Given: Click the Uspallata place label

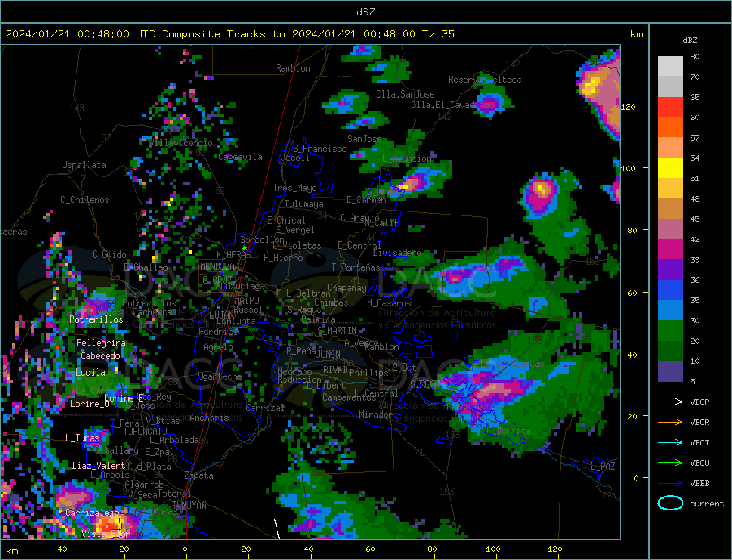Looking at the screenshot, I should (x=84, y=165).
